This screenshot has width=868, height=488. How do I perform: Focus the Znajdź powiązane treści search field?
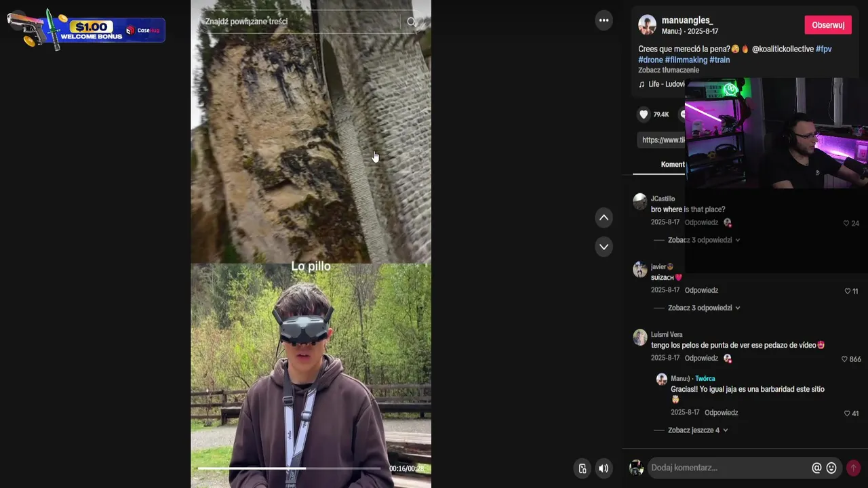pyautogui.click(x=302, y=22)
